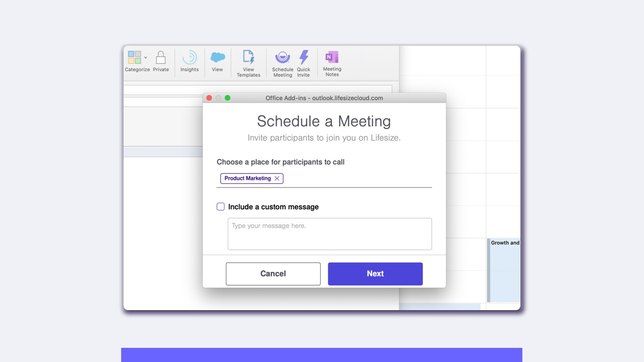Zoom the Office Add-ins window with green button
Screen dimensions: 644x362
pyautogui.click(x=227, y=98)
